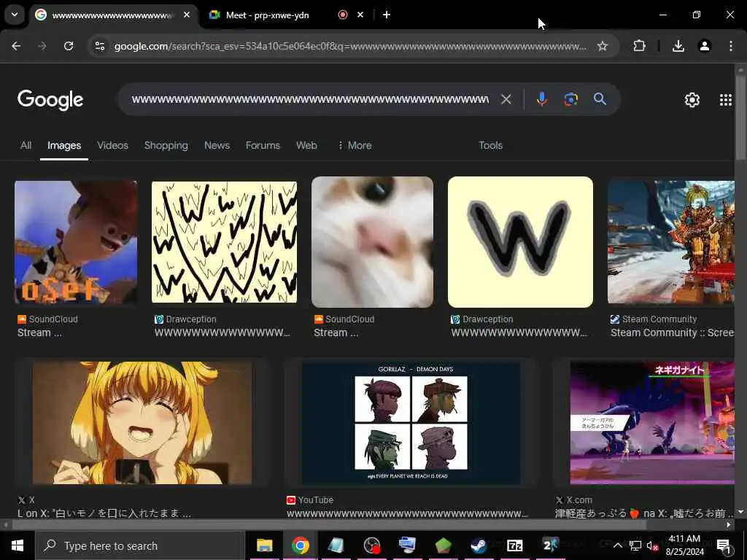Select the Images results tab

64,145
